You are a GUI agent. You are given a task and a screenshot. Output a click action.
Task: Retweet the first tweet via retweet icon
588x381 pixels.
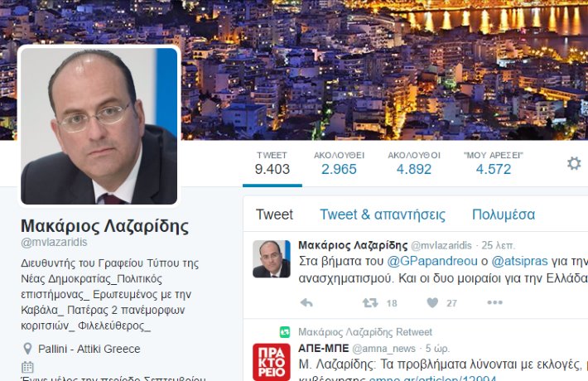click(x=370, y=302)
